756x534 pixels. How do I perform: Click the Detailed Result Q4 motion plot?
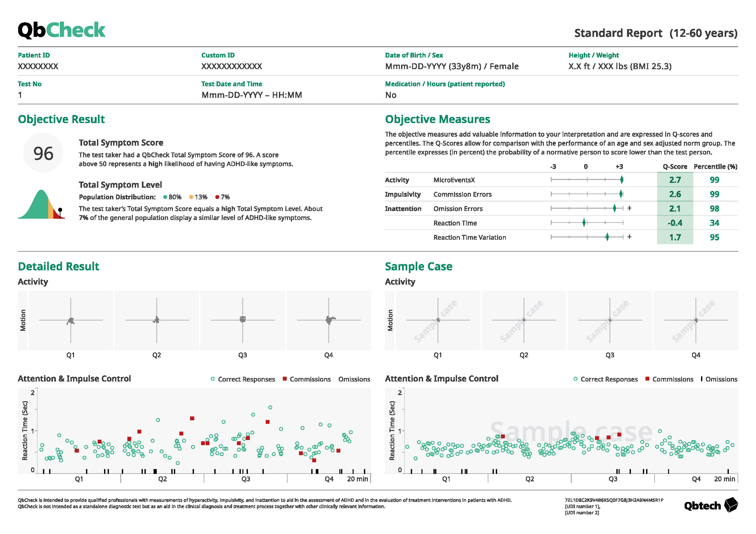coord(329,320)
